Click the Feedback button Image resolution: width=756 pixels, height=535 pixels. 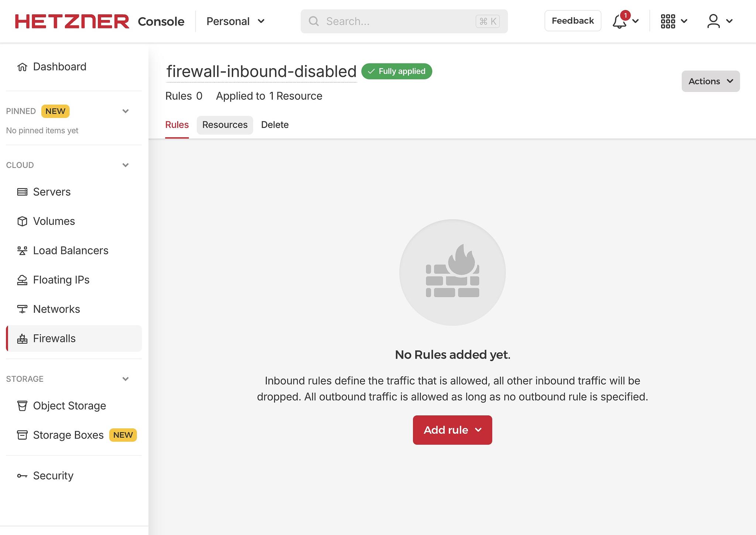[573, 21]
